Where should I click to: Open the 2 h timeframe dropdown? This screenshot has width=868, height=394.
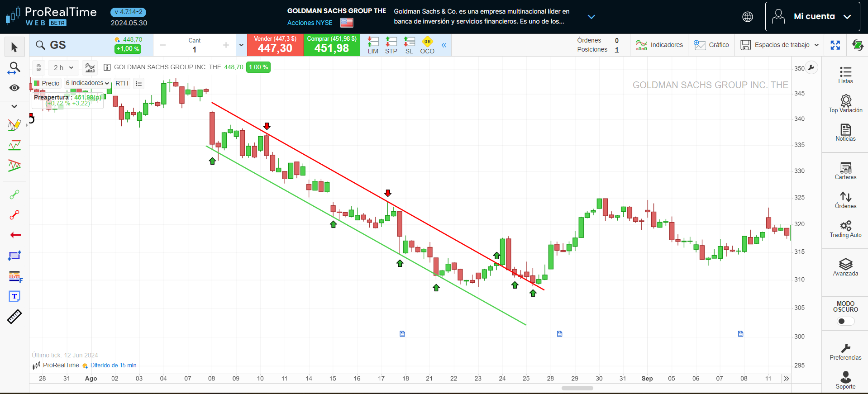coord(63,67)
